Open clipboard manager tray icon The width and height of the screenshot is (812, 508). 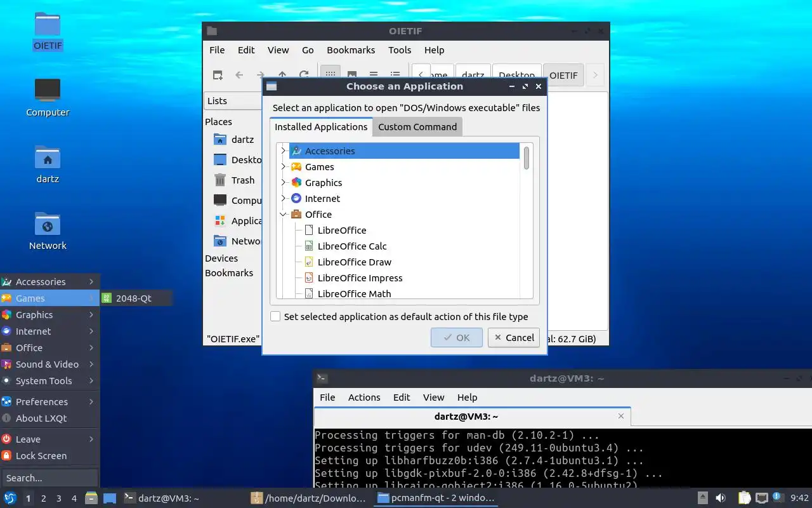pos(744,498)
